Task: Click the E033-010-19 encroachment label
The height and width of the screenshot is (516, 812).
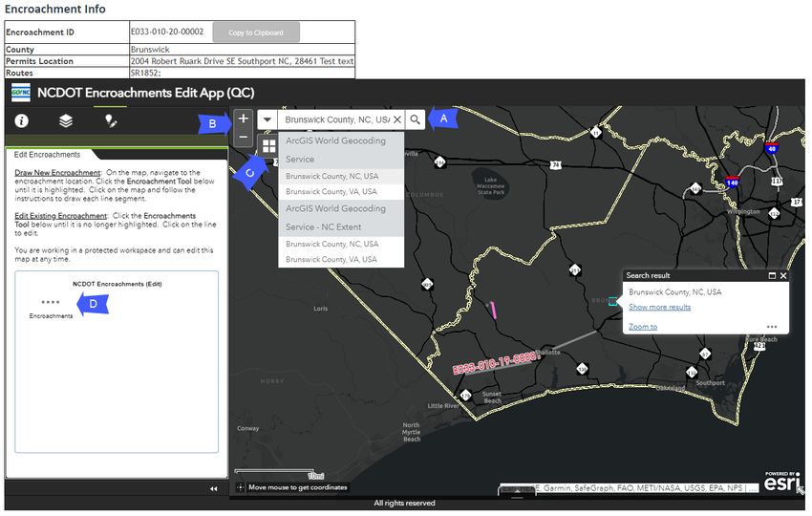Action: (x=495, y=362)
